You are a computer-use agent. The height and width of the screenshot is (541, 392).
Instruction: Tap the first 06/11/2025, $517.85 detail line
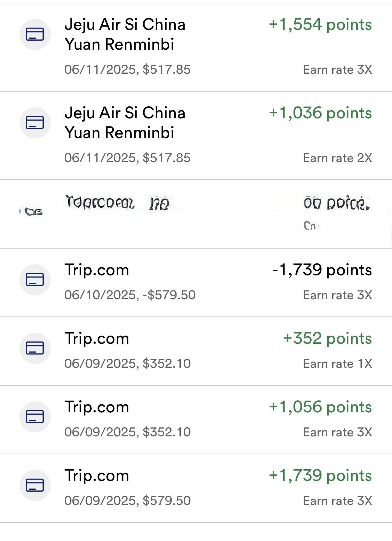(127, 70)
